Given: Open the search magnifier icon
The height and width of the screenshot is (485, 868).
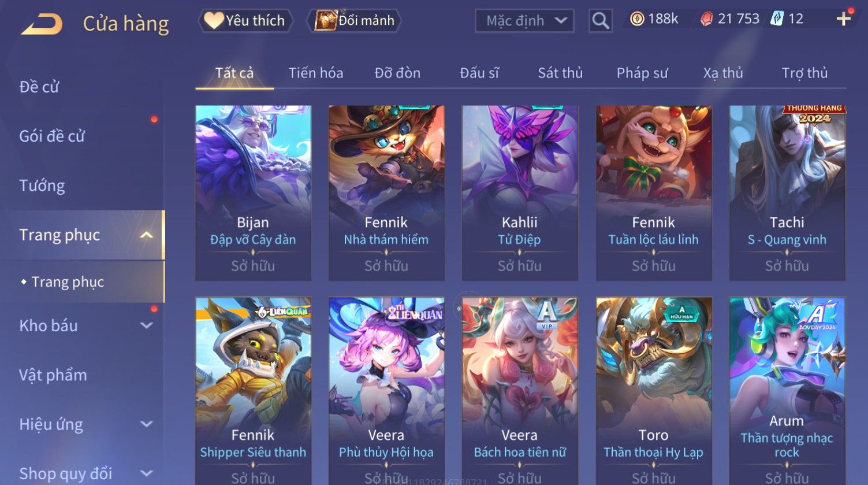Looking at the screenshot, I should (x=601, y=21).
